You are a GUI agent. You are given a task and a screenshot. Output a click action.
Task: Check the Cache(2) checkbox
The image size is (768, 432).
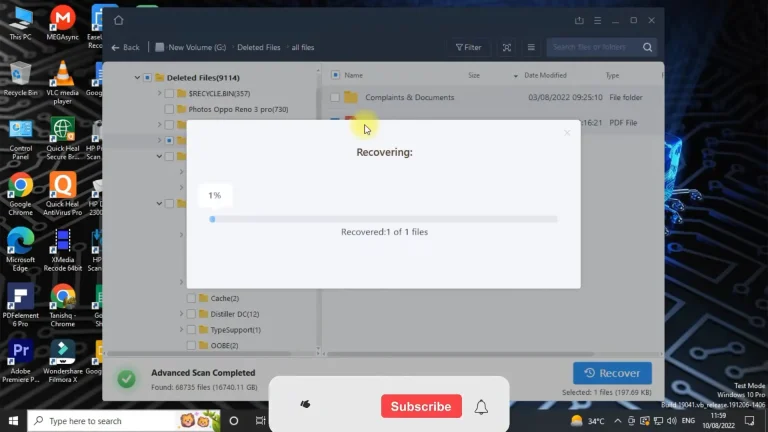coord(191,298)
